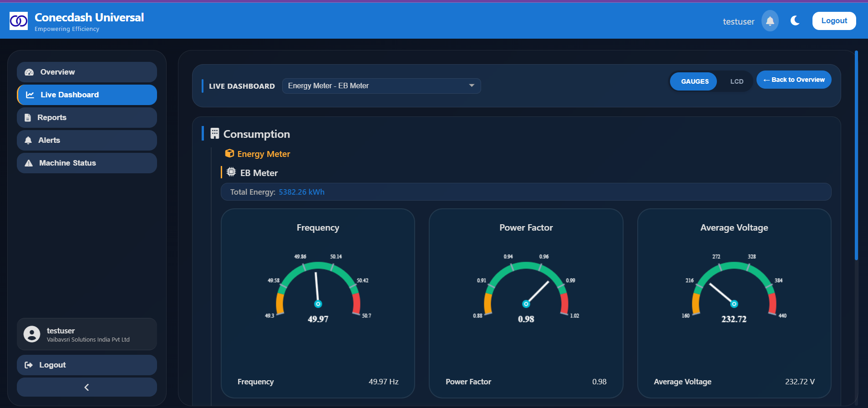Viewport: 868px width, 408px height.
Task: Click the top-right Logout button
Action: 834,21
